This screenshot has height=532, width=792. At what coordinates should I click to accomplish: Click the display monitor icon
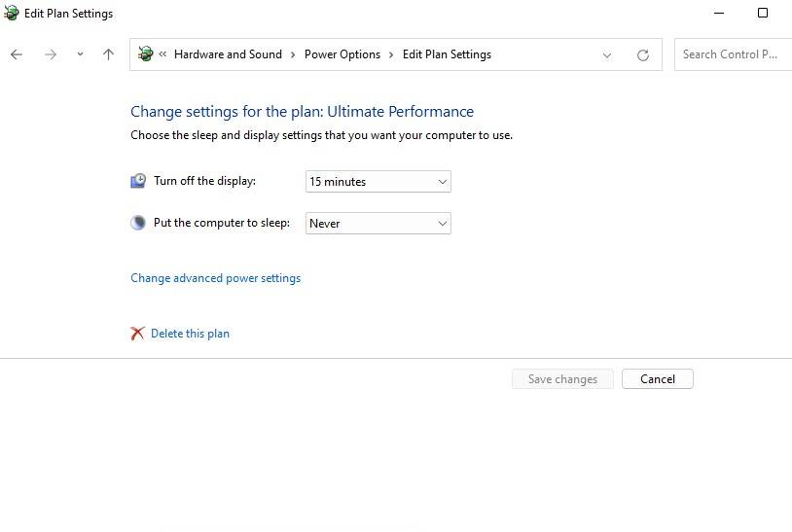[138, 181]
